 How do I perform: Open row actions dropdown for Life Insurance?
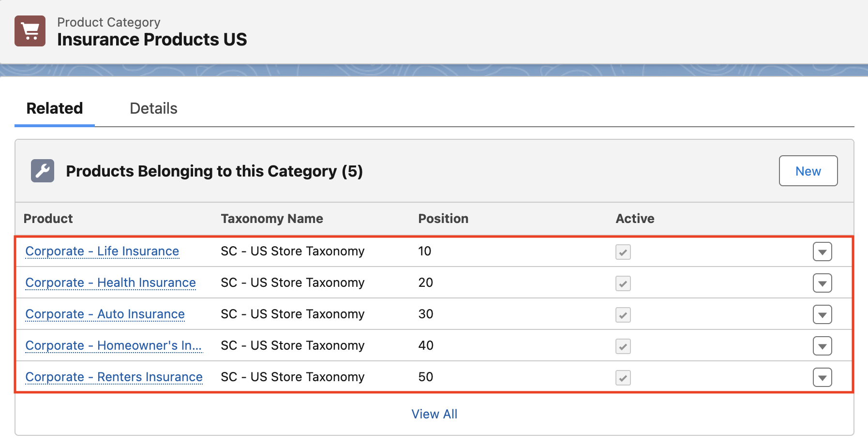823,252
